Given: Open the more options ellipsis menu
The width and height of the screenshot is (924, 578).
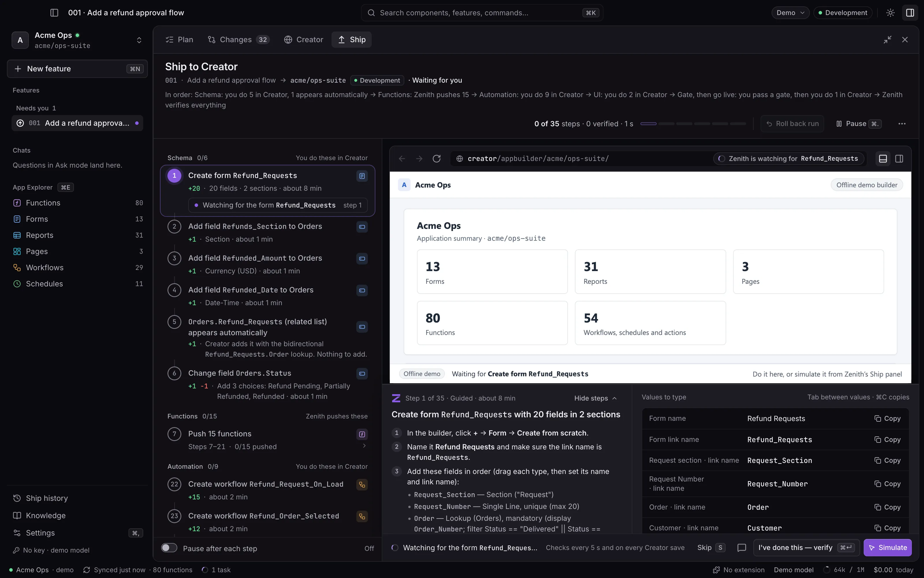Looking at the screenshot, I should point(902,124).
